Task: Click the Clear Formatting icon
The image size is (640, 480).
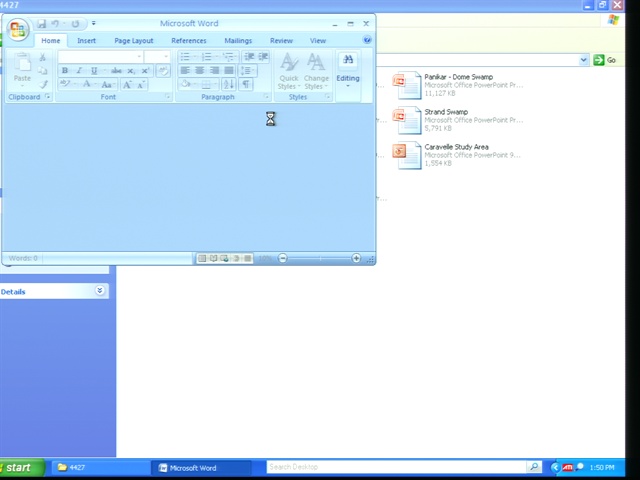Action: [x=163, y=71]
